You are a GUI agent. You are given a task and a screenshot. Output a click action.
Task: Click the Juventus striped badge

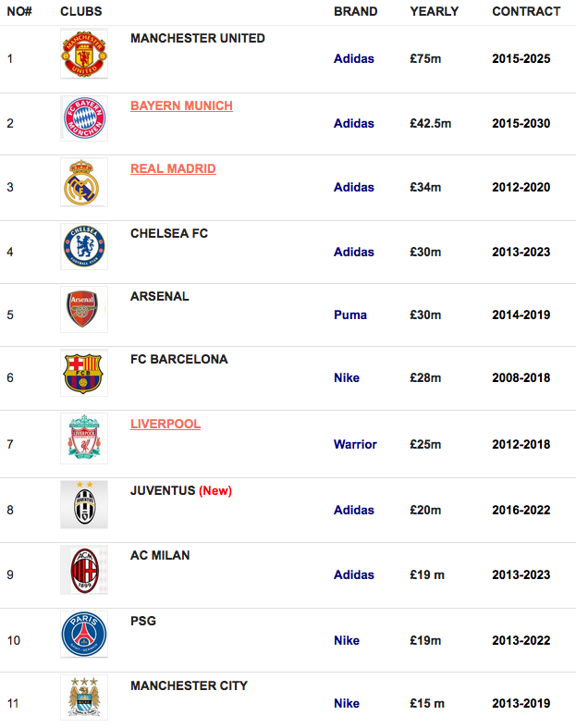[84, 505]
